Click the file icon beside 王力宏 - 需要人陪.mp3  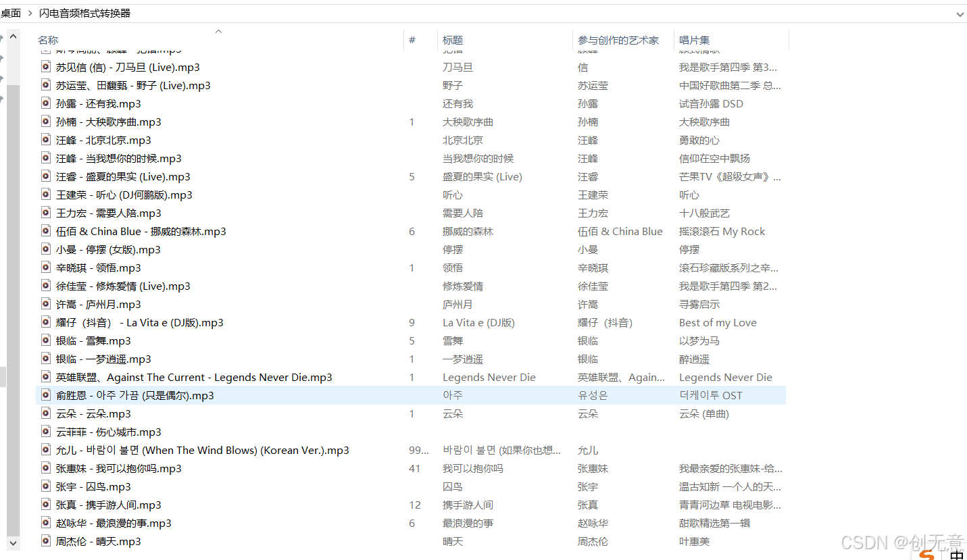46,213
